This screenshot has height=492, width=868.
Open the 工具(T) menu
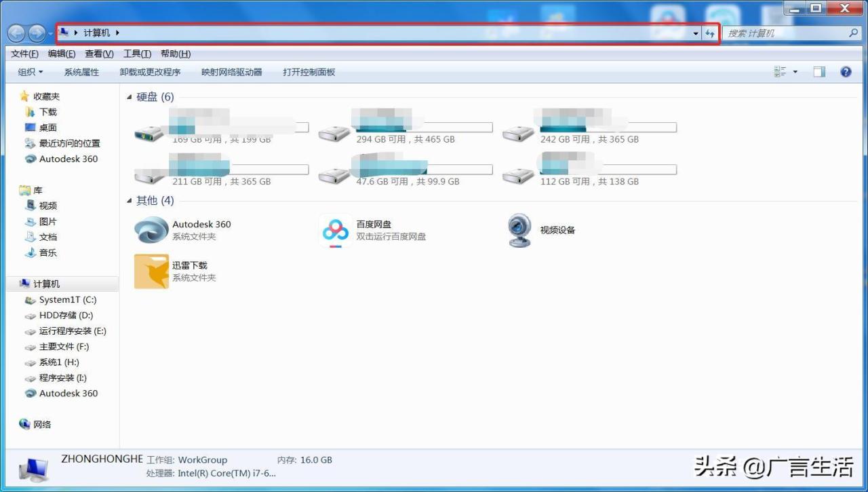[x=137, y=54]
